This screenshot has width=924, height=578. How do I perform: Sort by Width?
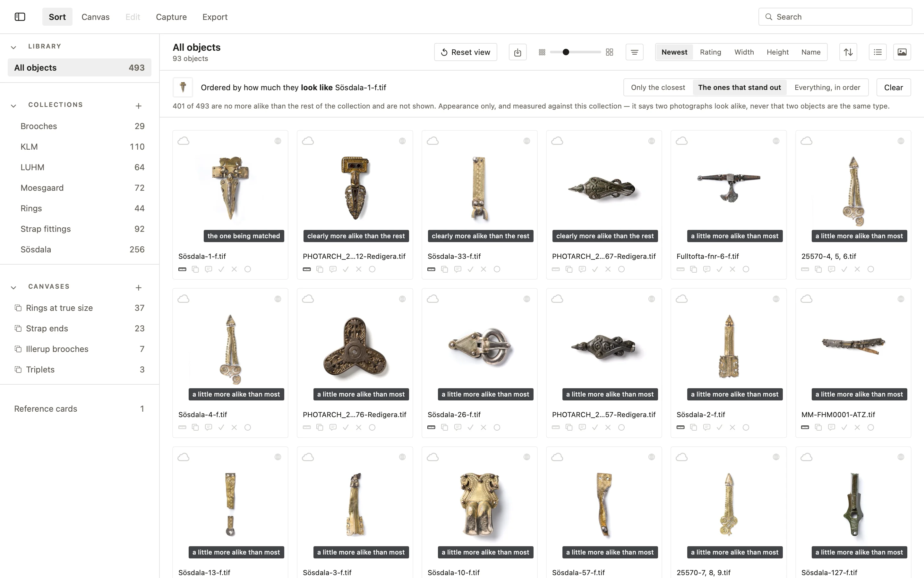coord(744,52)
